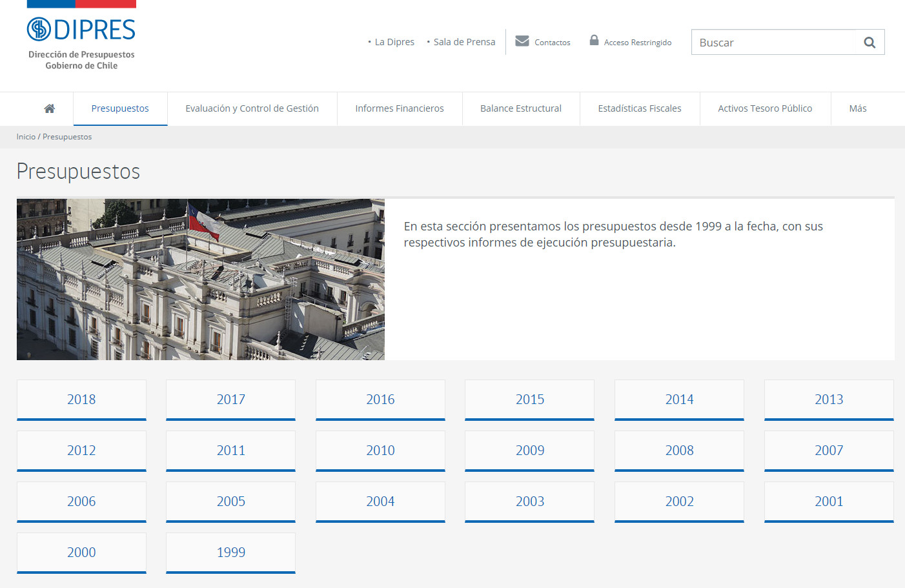Click the La Moneda palace photo
The width and height of the screenshot is (905, 588).
click(x=201, y=279)
